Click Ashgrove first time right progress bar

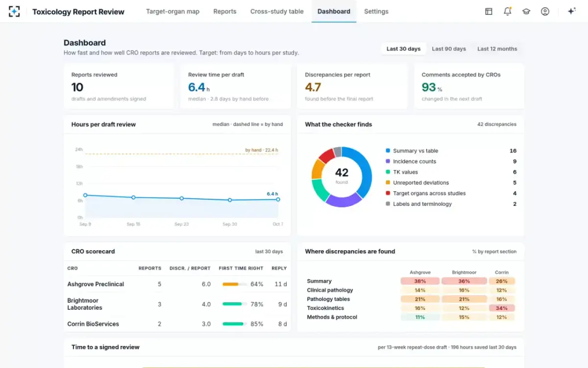point(234,284)
